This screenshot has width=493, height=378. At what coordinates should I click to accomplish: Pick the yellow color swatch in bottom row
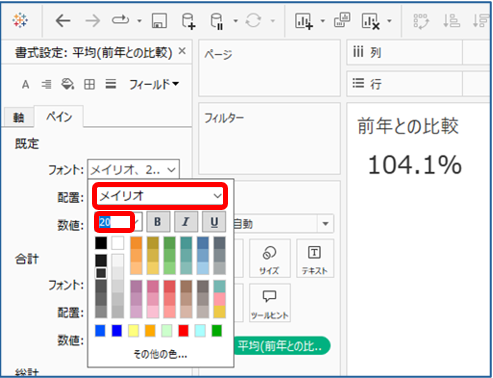click(x=133, y=331)
